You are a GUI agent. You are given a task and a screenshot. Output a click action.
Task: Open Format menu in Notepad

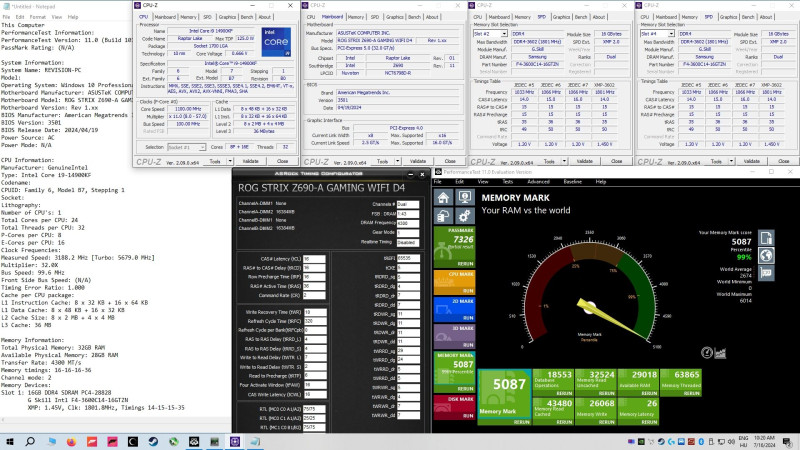point(38,17)
